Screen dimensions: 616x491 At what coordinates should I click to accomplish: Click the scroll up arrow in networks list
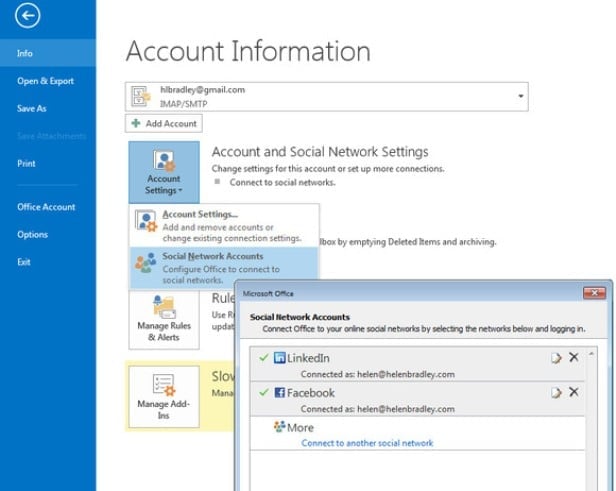591,354
